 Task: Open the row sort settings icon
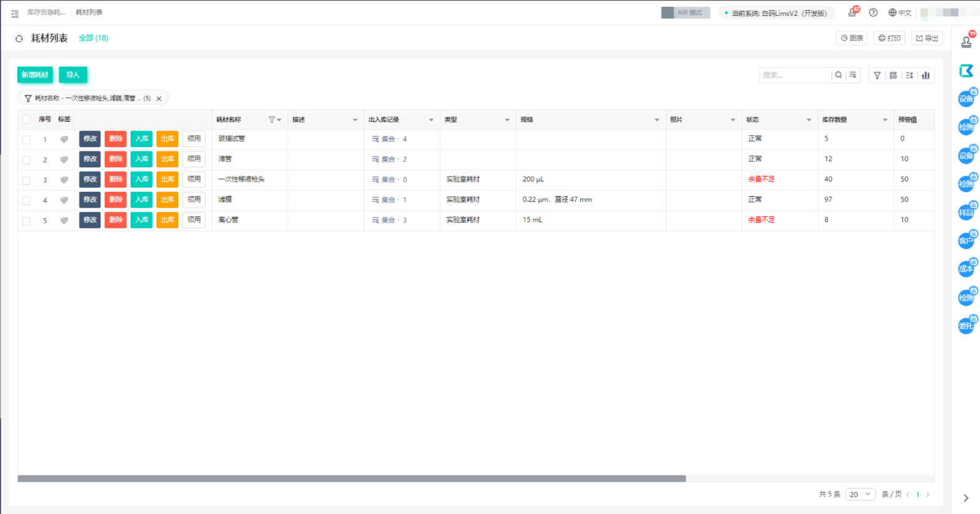910,75
